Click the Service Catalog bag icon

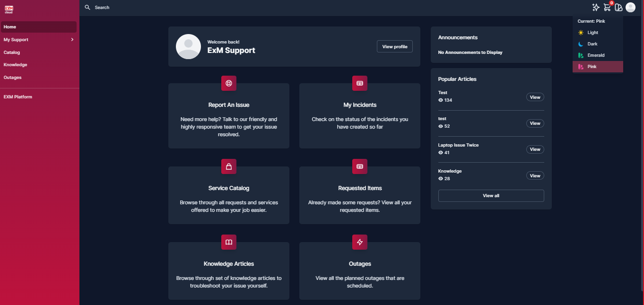coord(229,166)
